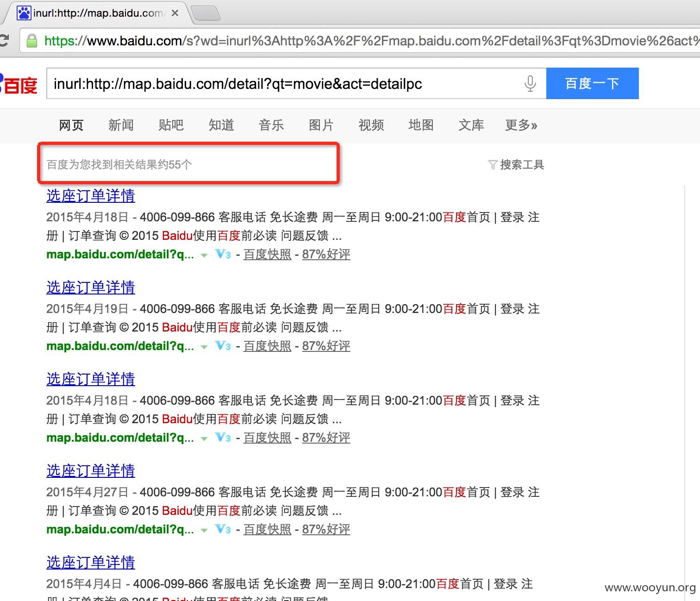Select the date text 2015年4月19日

click(x=87, y=309)
